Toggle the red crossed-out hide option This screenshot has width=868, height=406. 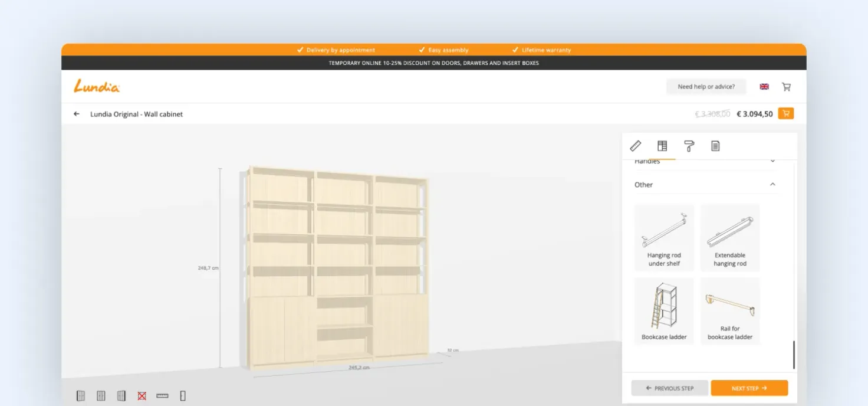[142, 396]
